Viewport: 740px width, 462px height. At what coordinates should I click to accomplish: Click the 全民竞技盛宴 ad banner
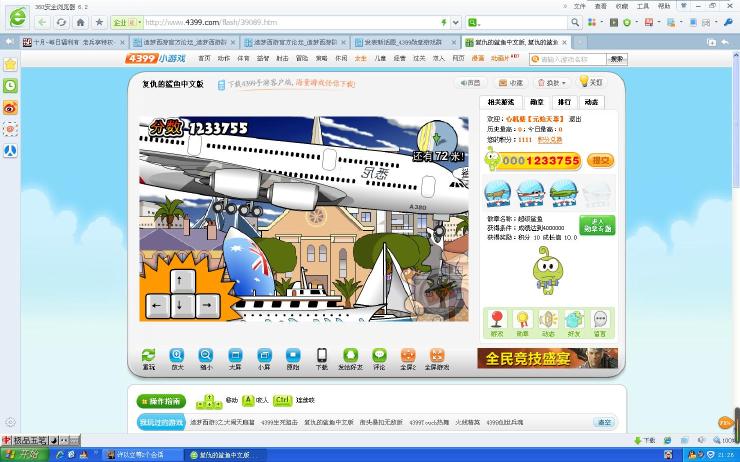pyautogui.click(x=547, y=358)
